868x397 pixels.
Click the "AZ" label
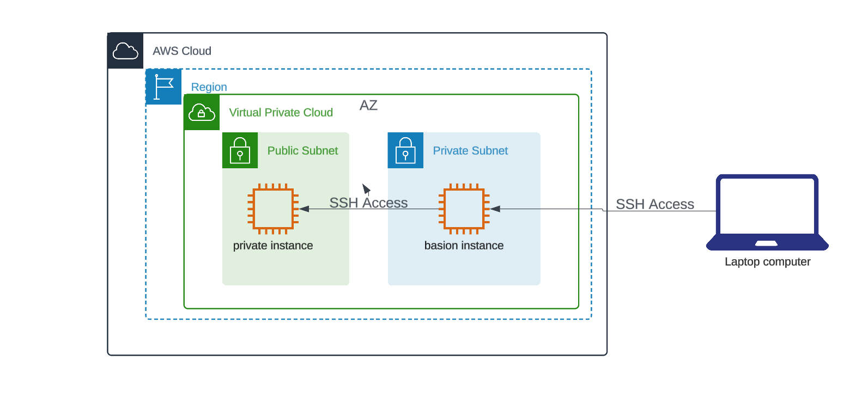(368, 105)
